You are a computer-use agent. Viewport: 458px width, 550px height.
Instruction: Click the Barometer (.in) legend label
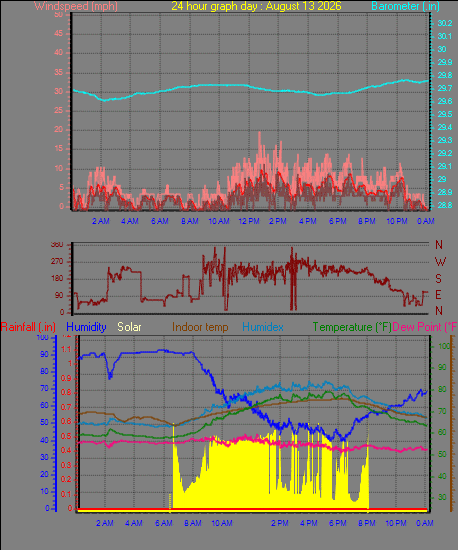[x=405, y=6]
